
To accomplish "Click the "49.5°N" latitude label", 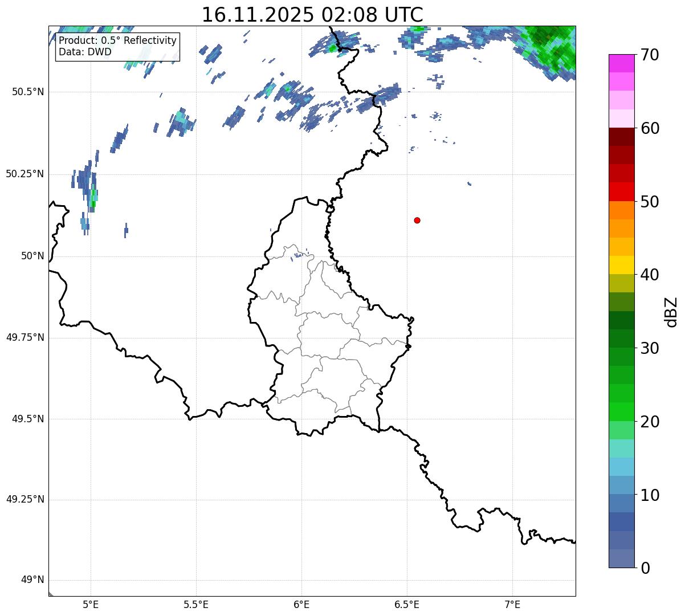I will coord(25,419).
